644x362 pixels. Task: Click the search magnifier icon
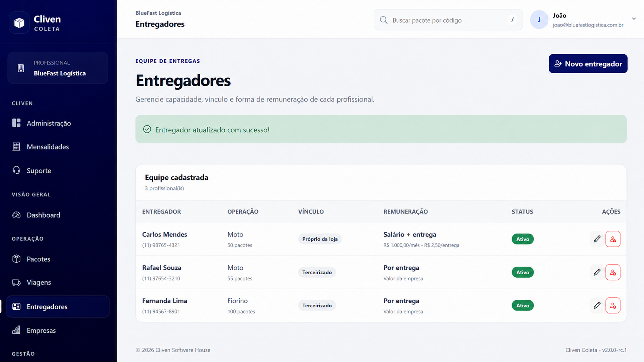click(384, 20)
